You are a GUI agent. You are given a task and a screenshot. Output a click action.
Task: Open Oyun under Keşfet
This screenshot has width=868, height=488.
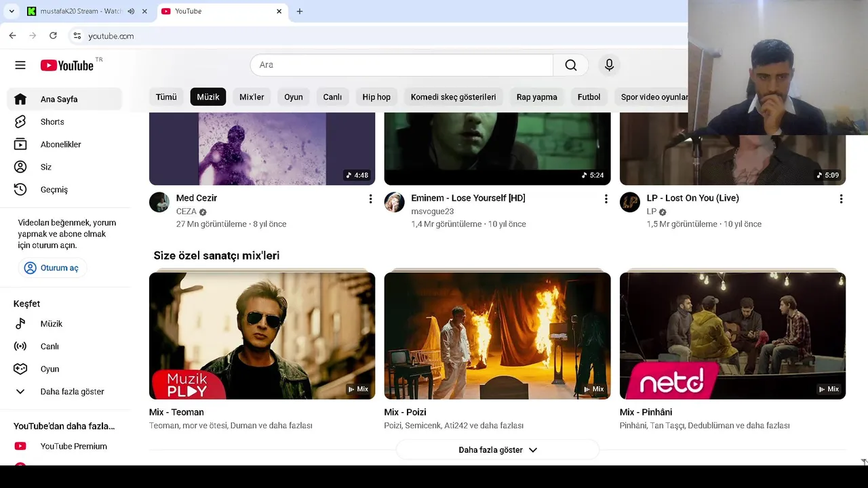(64, 369)
